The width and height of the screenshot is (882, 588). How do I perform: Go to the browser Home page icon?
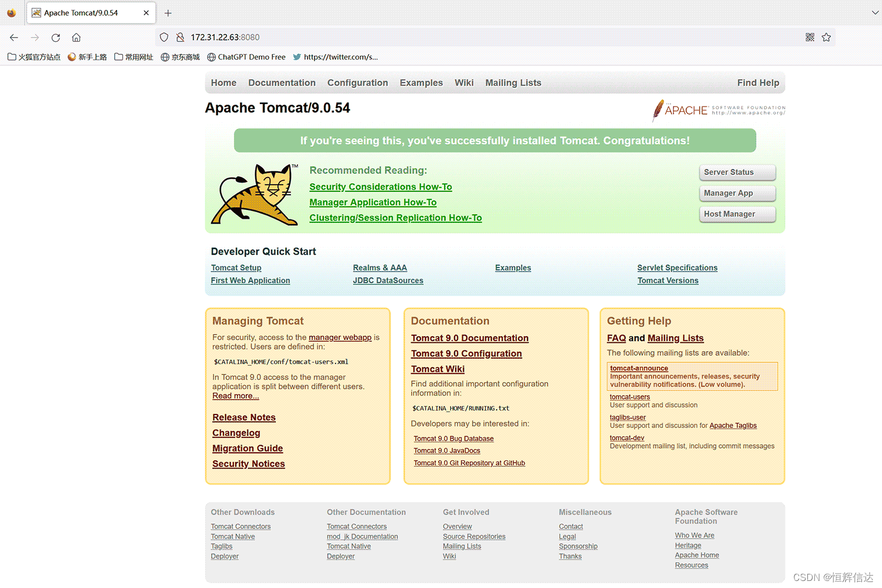(x=76, y=37)
